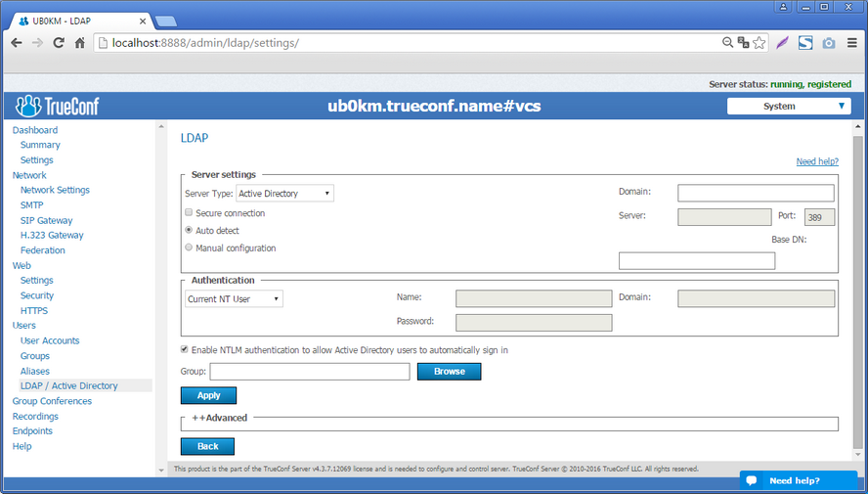The height and width of the screenshot is (494, 868).
Task: Click the chat bubble Need help icon
Action: point(752,480)
